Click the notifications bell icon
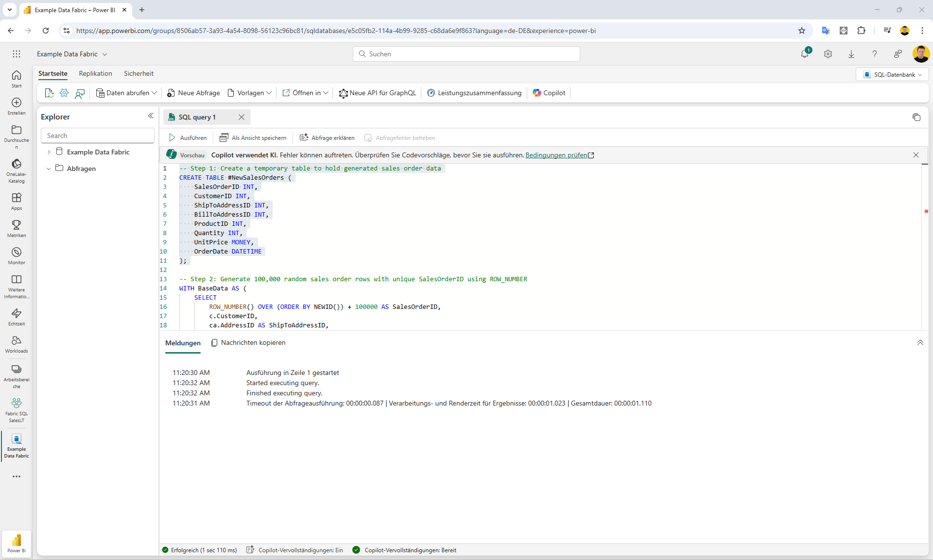The image size is (933, 560). 805,54
